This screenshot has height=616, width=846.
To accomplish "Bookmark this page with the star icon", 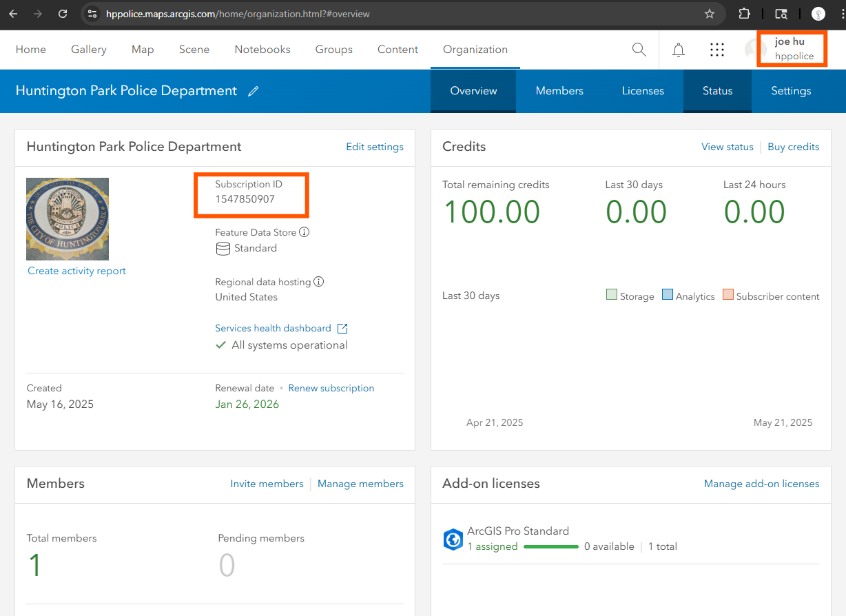I will (710, 14).
